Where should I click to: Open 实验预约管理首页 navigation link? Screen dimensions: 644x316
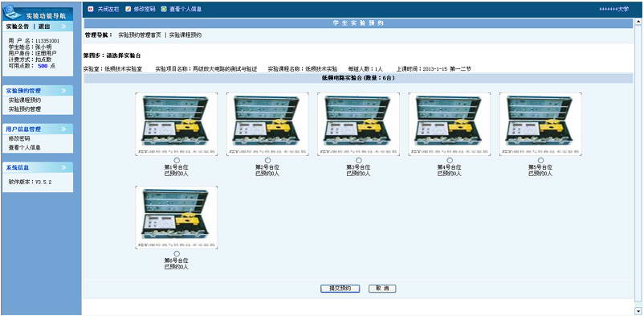[140, 35]
